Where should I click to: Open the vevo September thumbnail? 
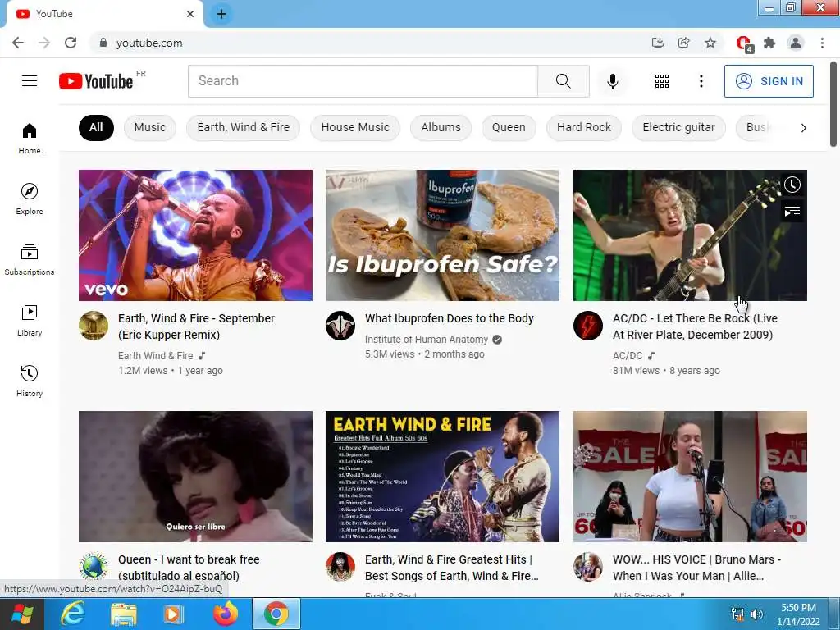(x=195, y=235)
